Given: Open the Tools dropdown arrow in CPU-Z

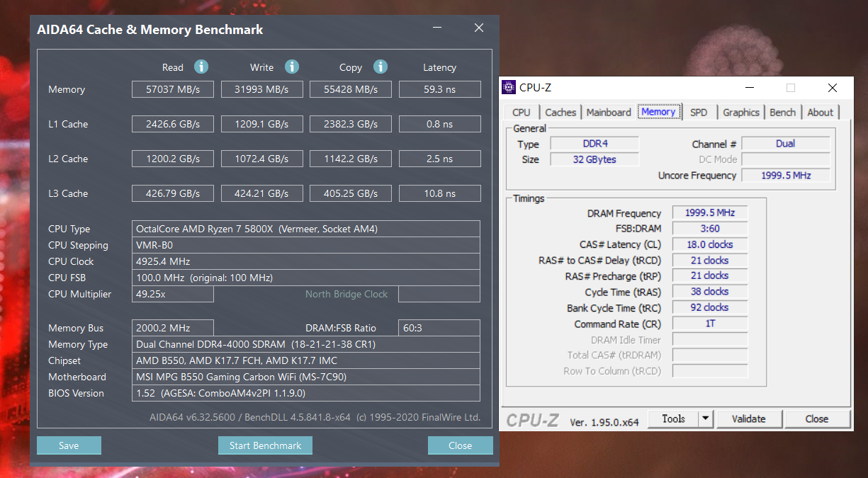Looking at the screenshot, I should [705, 419].
